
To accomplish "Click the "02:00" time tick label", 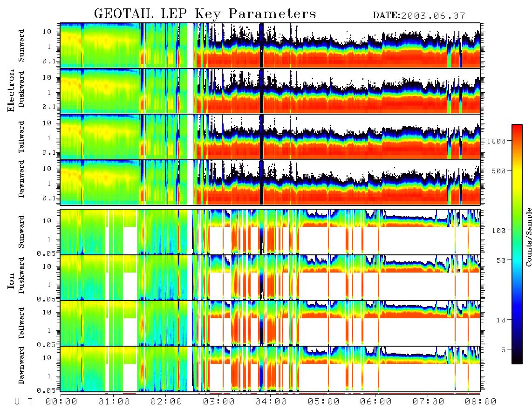I will tap(166, 402).
